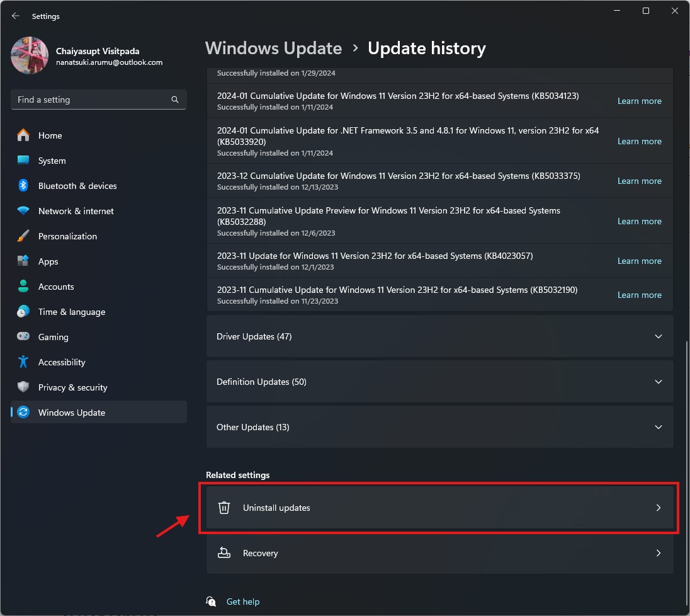Click the Gaming controller icon
Screen dimensions: 690x616
23,336
